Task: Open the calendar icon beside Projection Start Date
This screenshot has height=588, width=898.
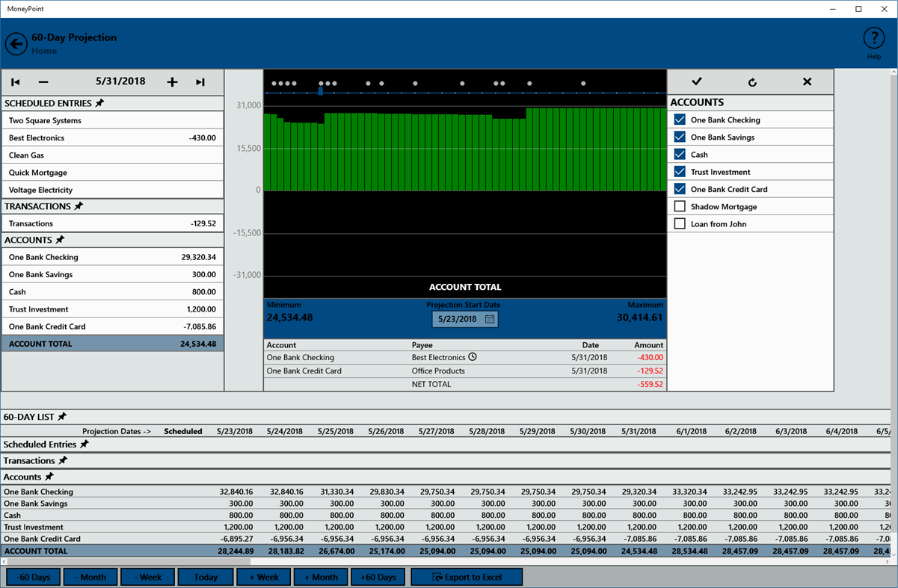Action: click(x=490, y=318)
